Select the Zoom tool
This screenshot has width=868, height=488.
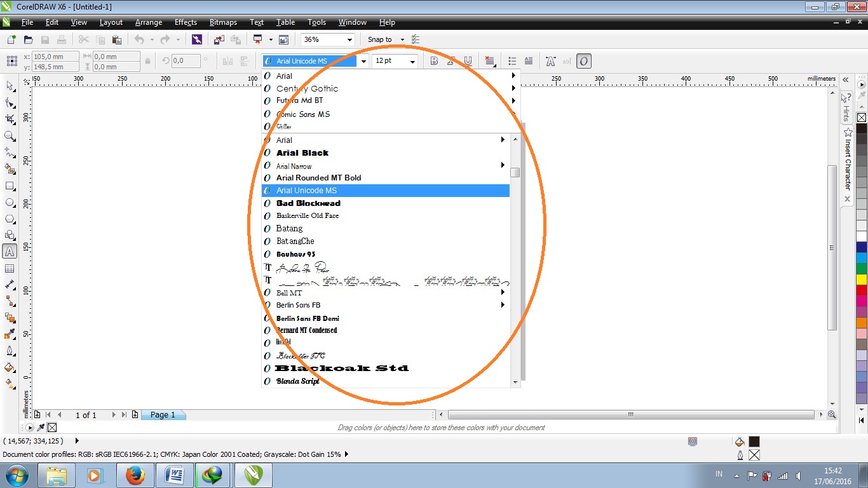10,135
